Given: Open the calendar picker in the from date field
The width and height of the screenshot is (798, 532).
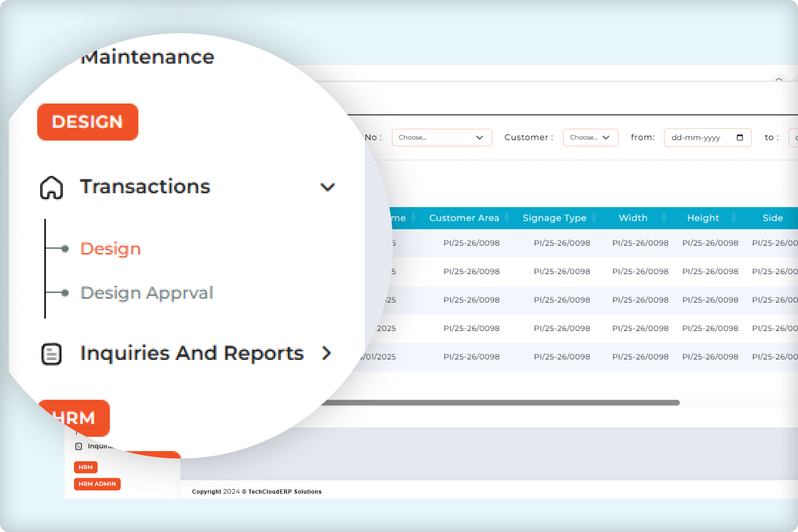Looking at the screenshot, I should (740, 137).
